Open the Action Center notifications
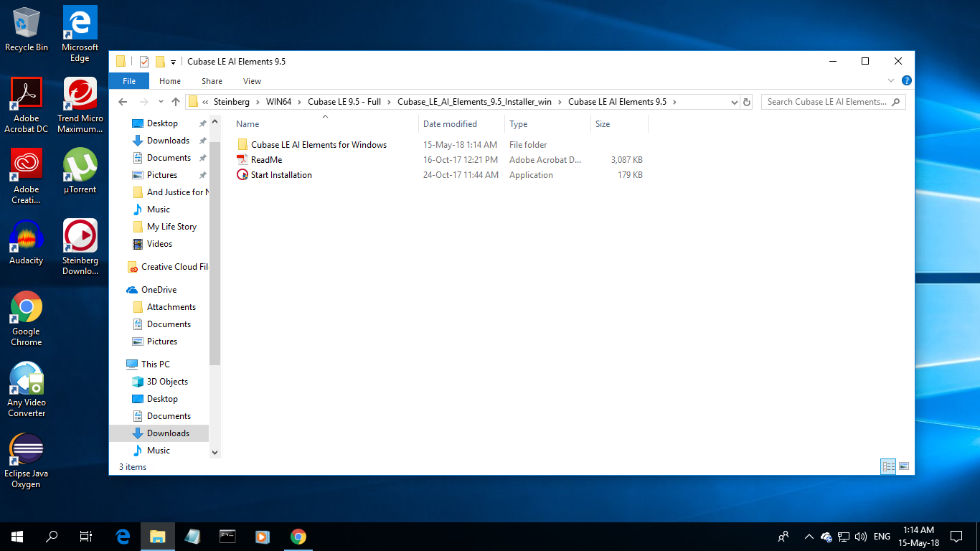Screen dimensions: 980x551 956,536
